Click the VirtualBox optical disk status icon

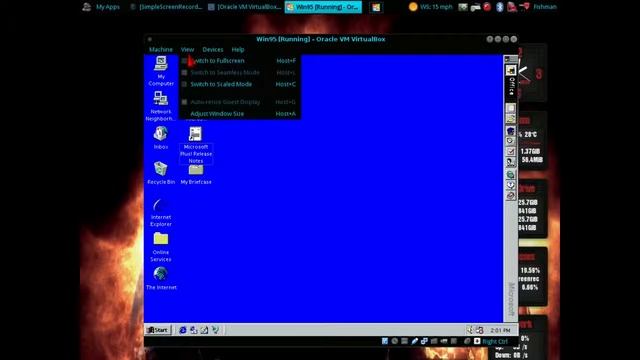click(395, 341)
